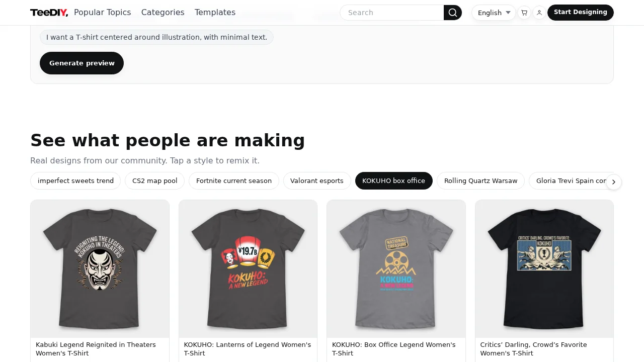Screen dimensions: 644x362
Task: Select the Rolling Quartz Warsaw chip
Action: (480, 180)
